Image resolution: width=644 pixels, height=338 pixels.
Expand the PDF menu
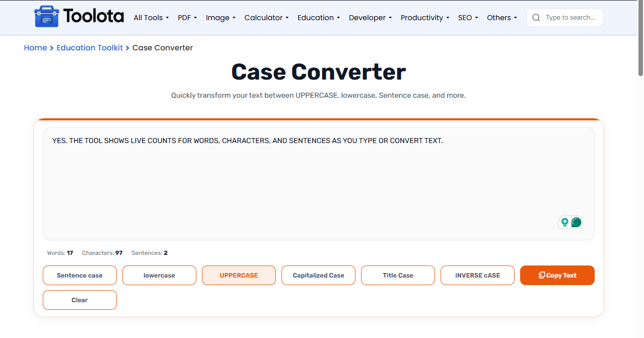(187, 18)
